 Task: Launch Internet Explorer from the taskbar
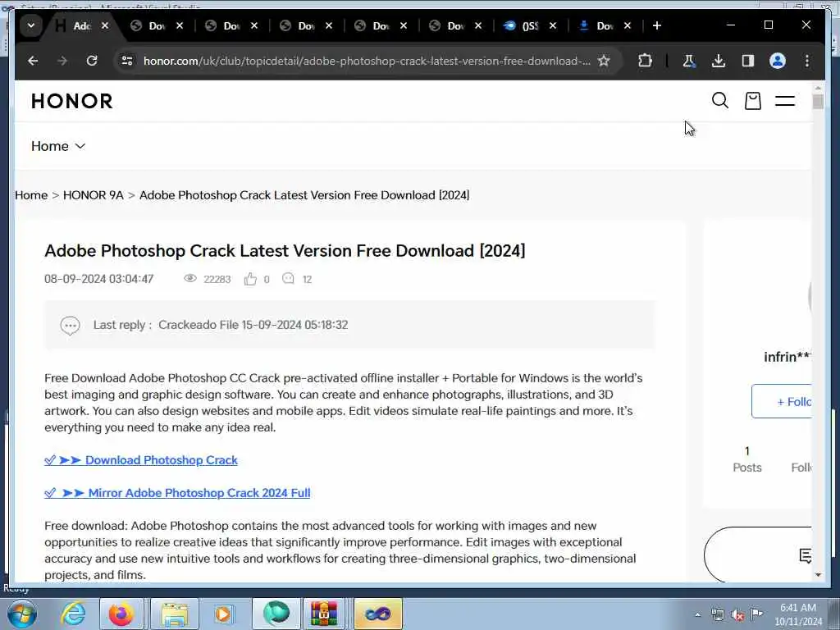(x=73, y=614)
